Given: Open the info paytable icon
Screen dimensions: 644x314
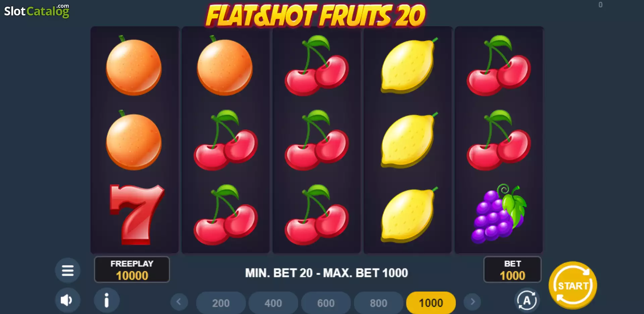Looking at the screenshot, I should [x=107, y=300].
